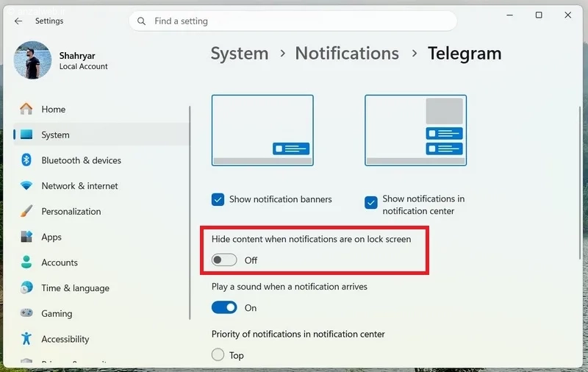588x372 pixels.
Task: Click the Accounts person icon
Action: 26,262
